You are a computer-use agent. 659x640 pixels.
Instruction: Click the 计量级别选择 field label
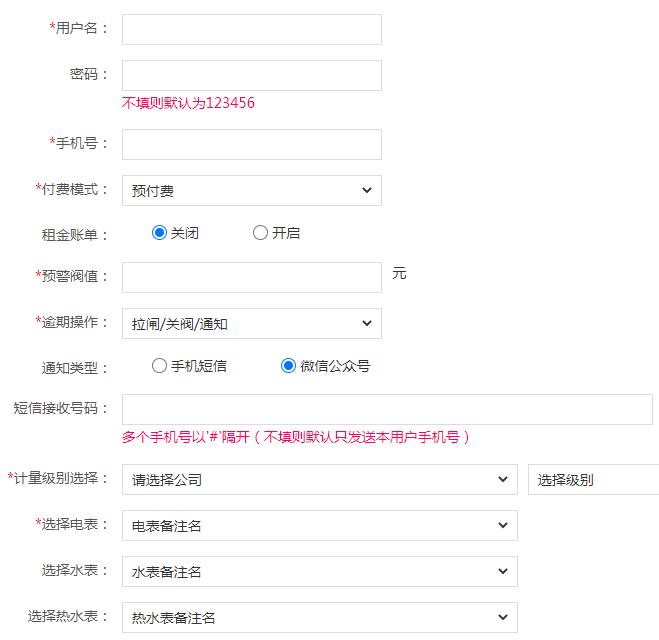(x=59, y=478)
